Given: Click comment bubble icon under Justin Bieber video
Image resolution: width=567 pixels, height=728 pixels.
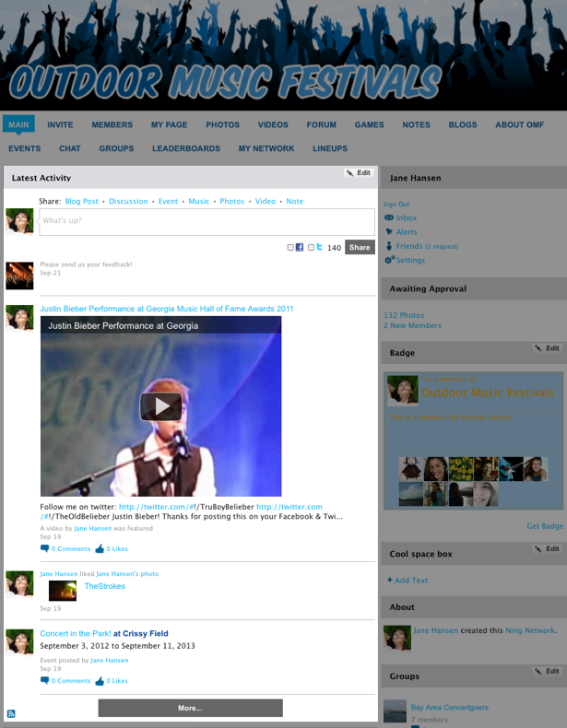Looking at the screenshot, I should tap(44, 548).
